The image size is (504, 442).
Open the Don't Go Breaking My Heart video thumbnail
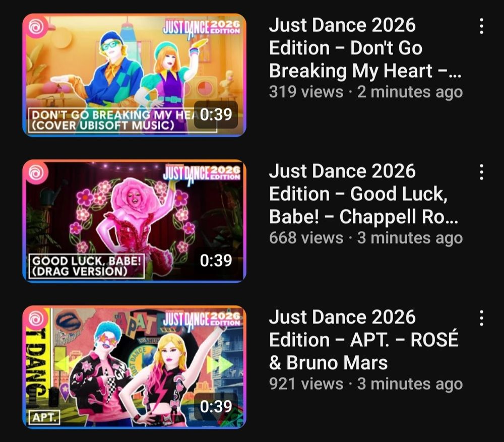pos(135,75)
